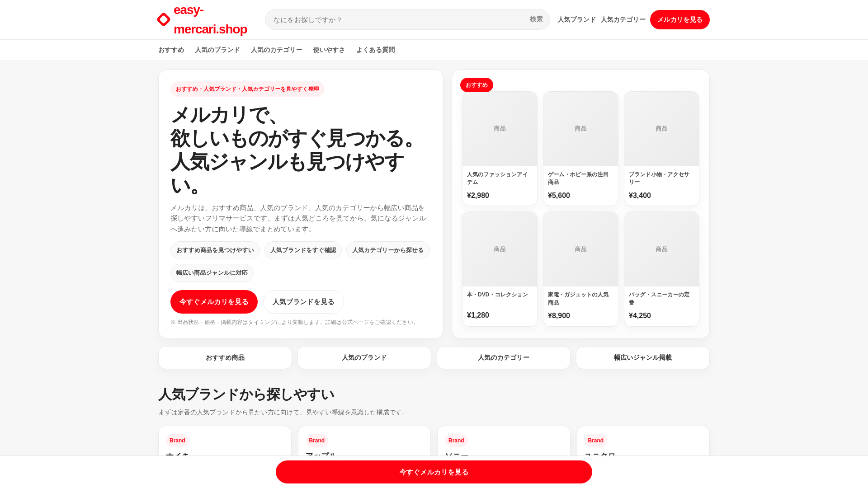The height and width of the screenshot is (488, 868).
Task: Open 人気カテゴリー in the header
Action: click(x=623, y=19)
